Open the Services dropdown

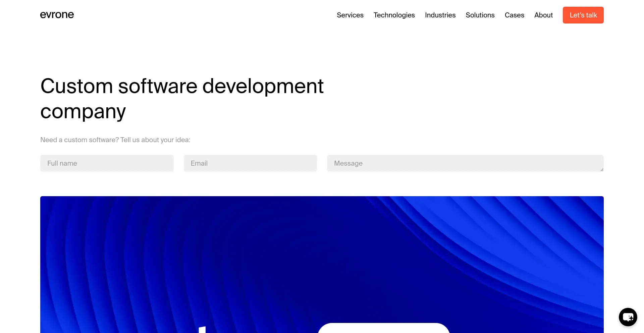pos(350,15)
